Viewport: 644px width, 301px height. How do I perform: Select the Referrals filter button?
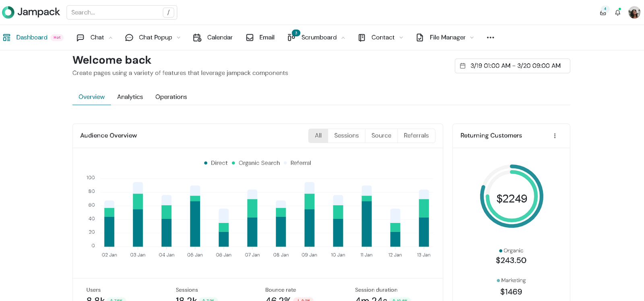pos(416,136)
